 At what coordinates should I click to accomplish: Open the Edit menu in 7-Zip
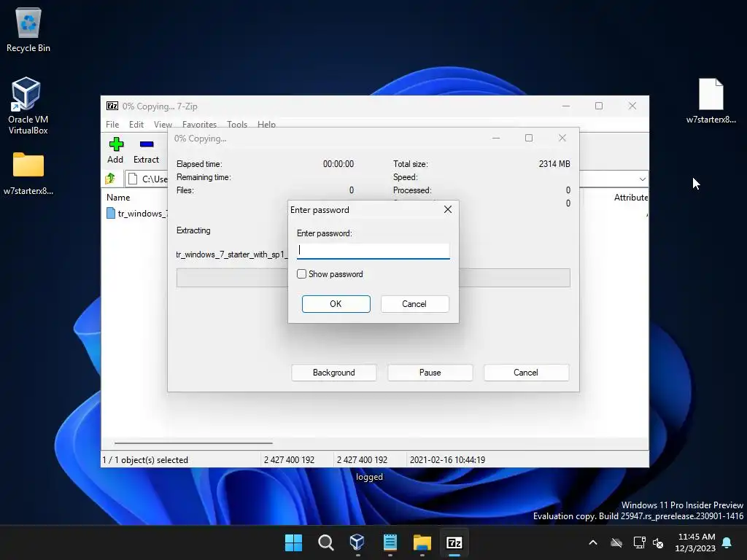coord(136,124)
